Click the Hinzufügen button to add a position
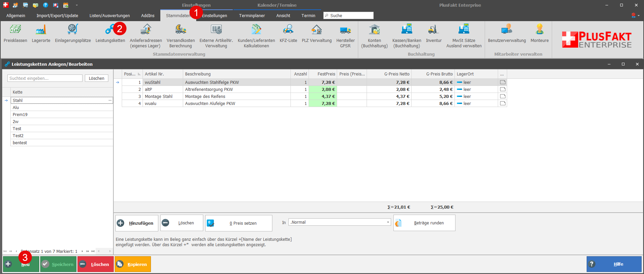This screenshot has height=274, width=644. 137,223
